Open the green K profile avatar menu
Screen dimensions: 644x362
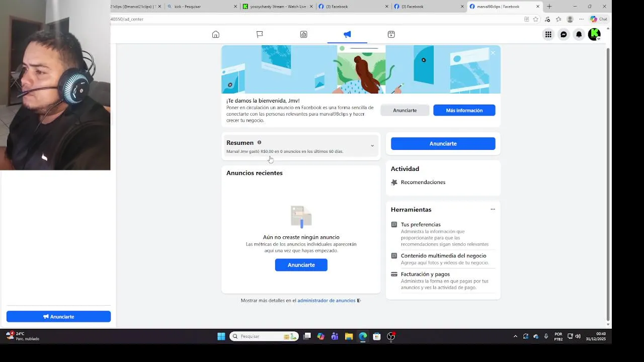pyautogui.click(x=594, y=34)
